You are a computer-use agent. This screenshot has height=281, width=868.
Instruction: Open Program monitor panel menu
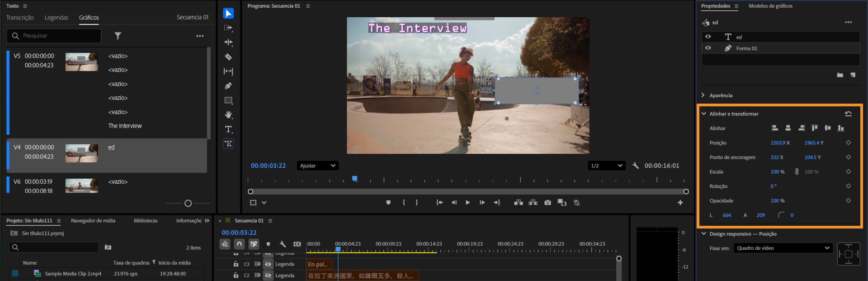pyautogui.click(x=308, y=6)
